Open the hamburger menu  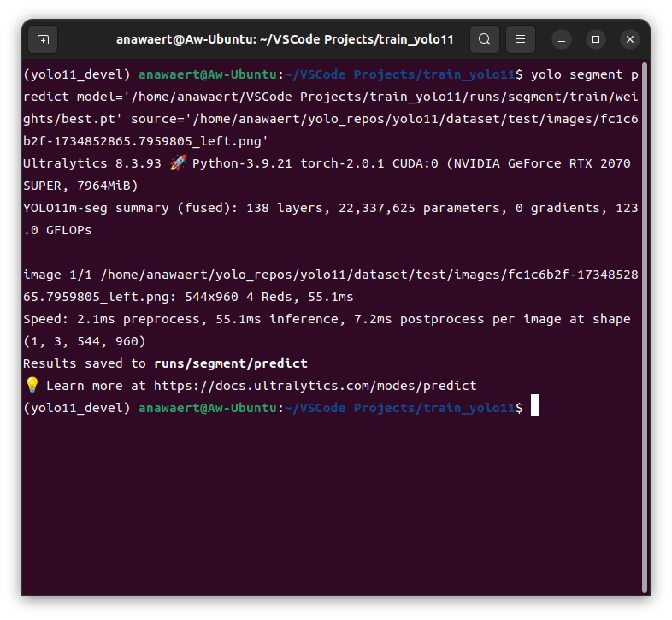pos(521,39)
